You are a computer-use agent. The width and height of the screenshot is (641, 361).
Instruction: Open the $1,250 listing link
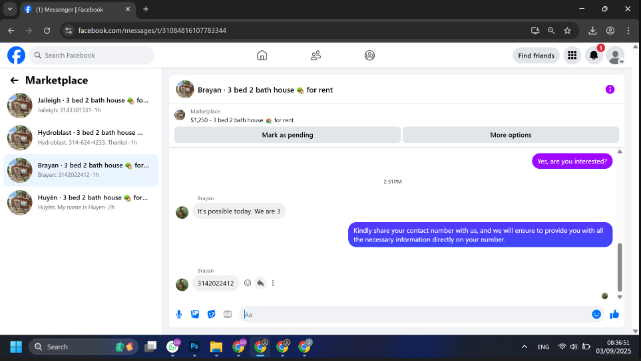tap(242, 120)
